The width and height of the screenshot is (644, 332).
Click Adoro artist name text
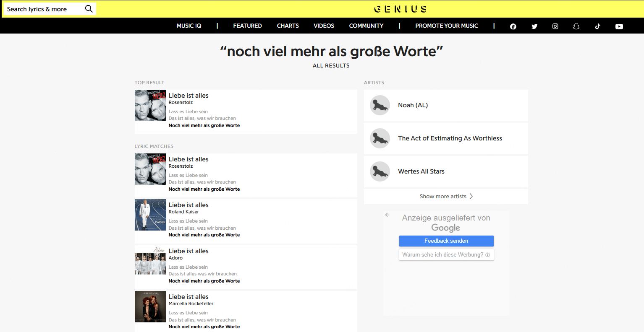pos(175,258)
